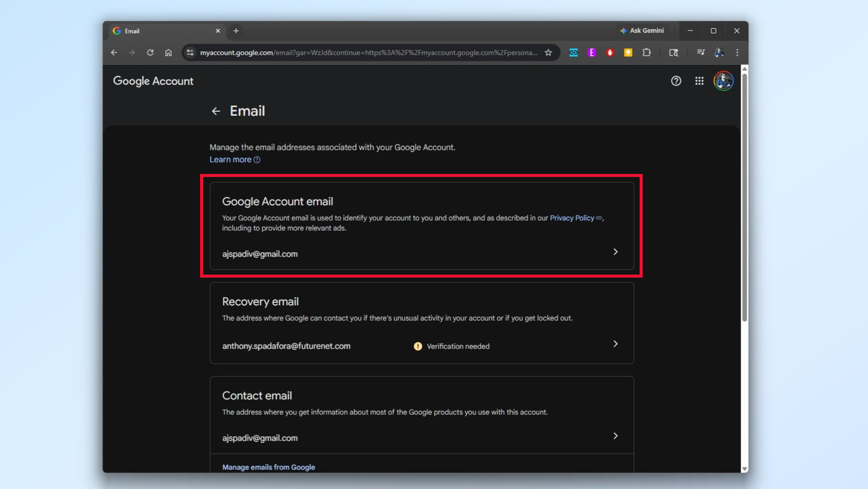Open Chrome's browser profile icon

pos(719,52)
